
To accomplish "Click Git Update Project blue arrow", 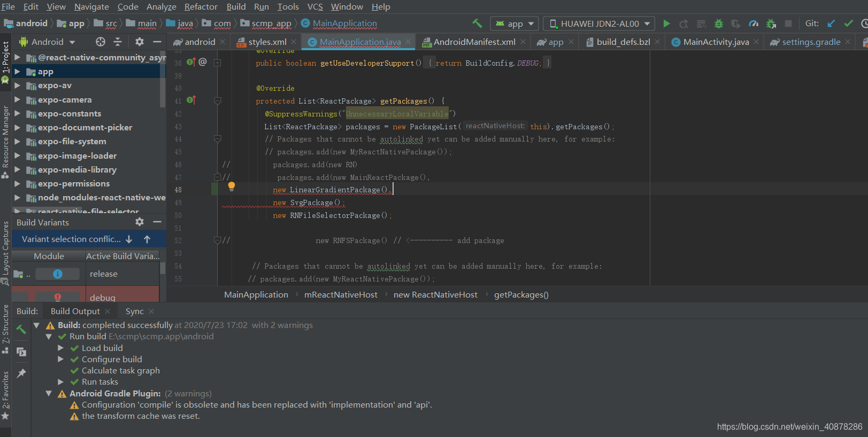I will coord(831,24).
